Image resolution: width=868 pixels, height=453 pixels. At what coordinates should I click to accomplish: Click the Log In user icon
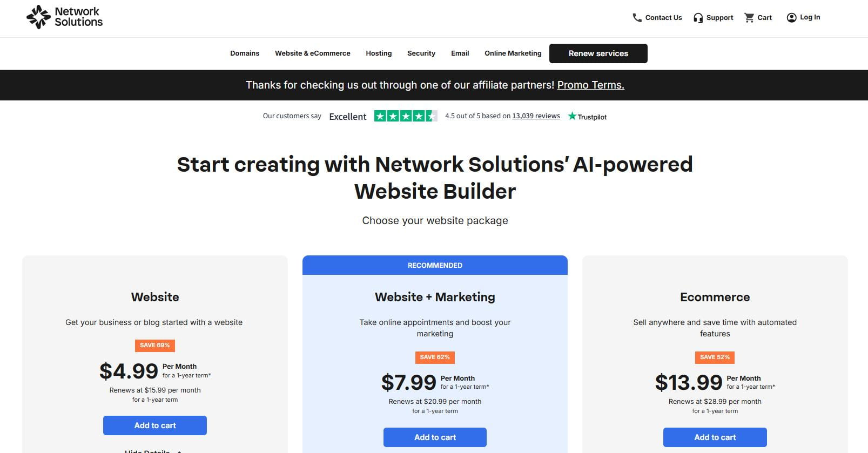tap(791, 18)
